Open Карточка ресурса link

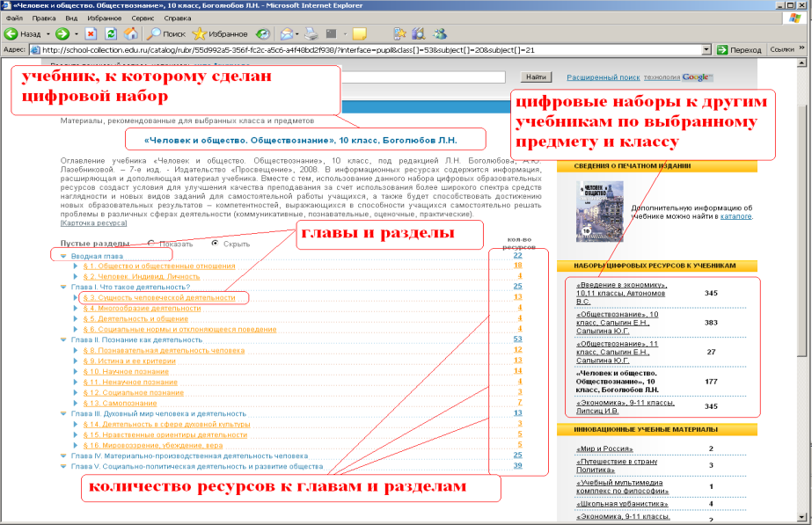94,223
